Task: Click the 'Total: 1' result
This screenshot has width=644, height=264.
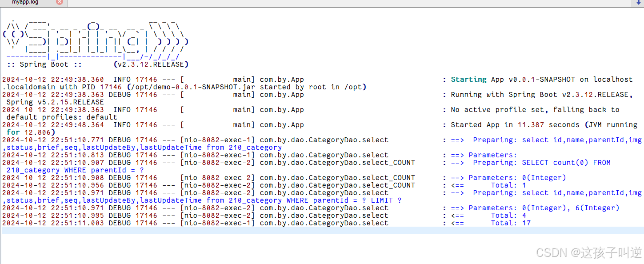Action: [x=508, y=185]
